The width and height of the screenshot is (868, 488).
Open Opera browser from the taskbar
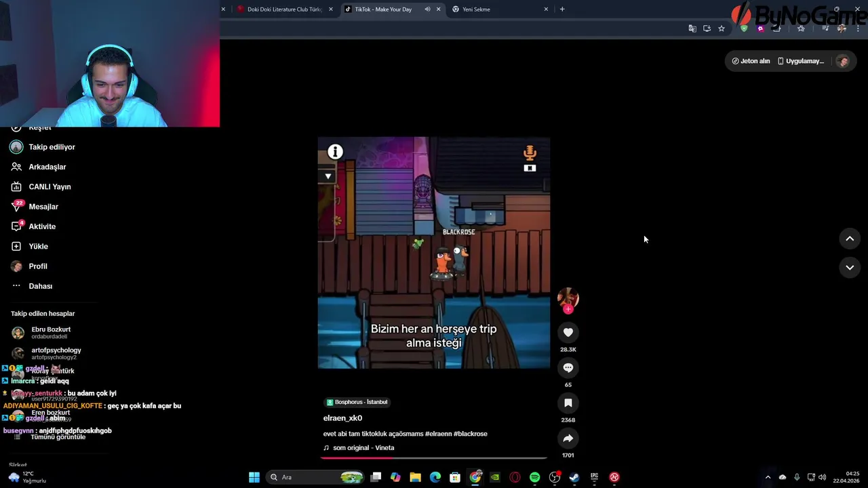click(515, 477)
